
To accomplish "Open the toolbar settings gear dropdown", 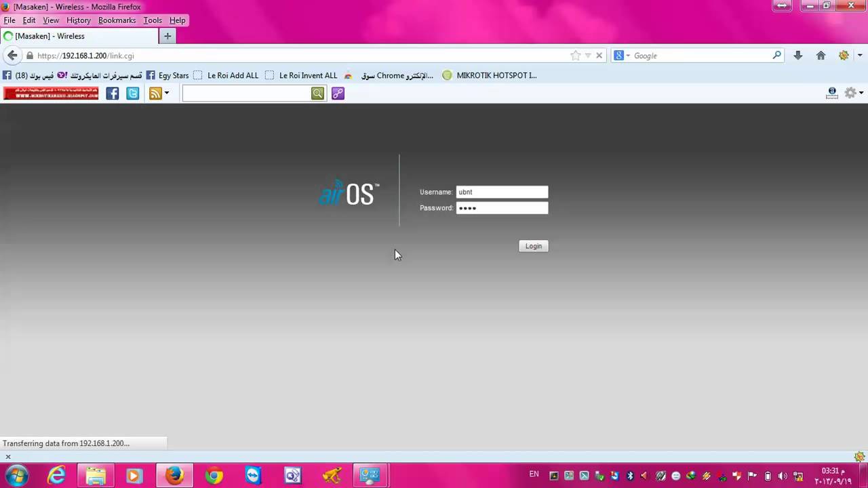I will 854,93.
